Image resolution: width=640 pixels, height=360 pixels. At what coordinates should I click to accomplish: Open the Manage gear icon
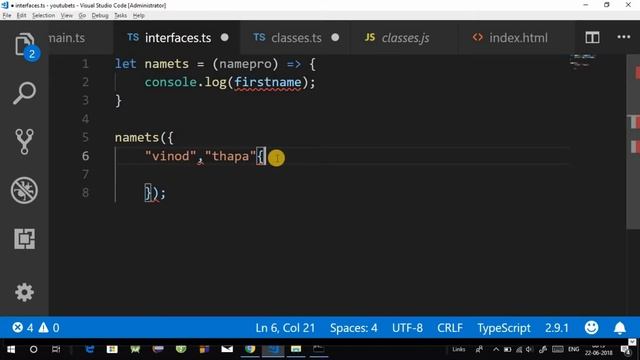click(24, 292)
